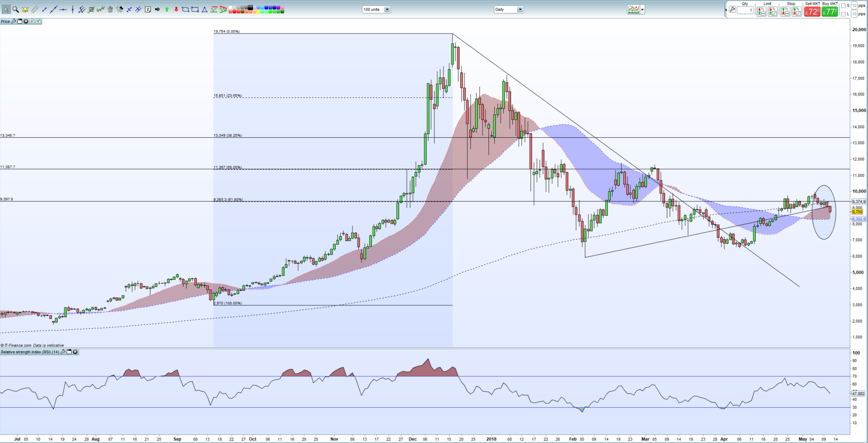Screen dimensions: 868x443
Task: Pick the black right-arrow drawing tool
Action: pos(157,10)
